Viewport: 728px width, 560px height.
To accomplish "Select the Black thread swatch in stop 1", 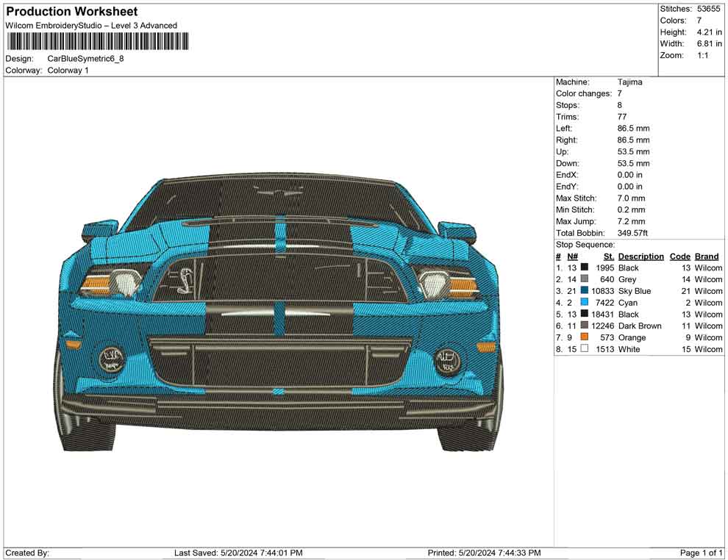I will [585, 268].
